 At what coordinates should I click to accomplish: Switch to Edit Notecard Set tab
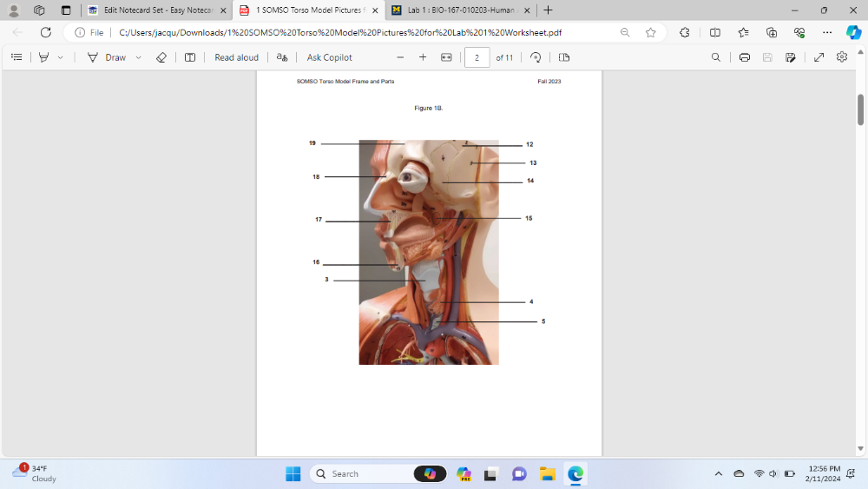(x=153, y=10)
